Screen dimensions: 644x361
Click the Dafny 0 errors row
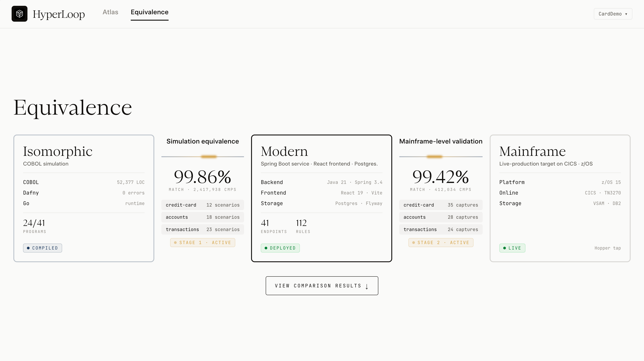[84, 193]
